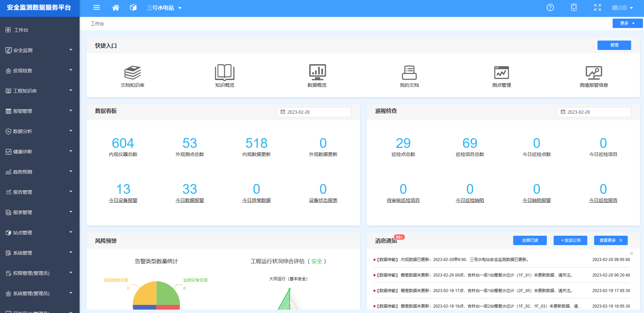Open the user account dropdown
The height and width of the screenshot is (313, 644).
(622, 8)
